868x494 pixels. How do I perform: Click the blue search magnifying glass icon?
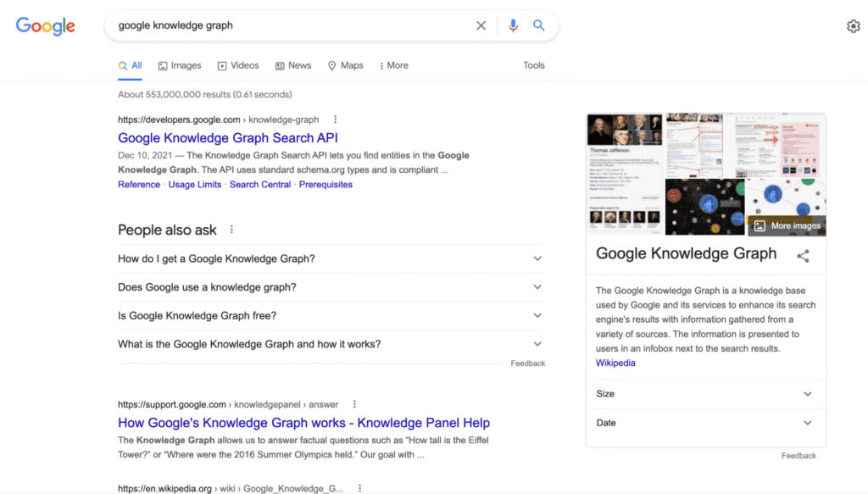click(539, 25)
